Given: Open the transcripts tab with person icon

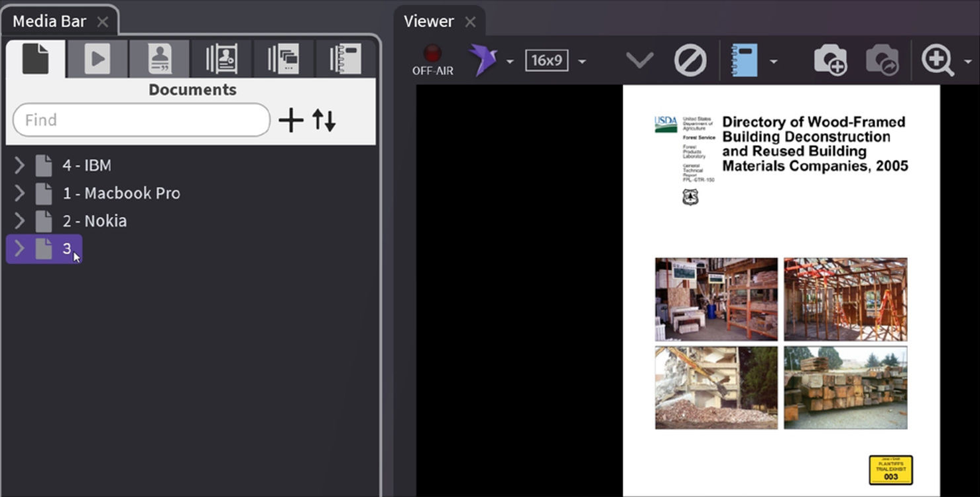Looking at the screenshot, I should pyautogui.click(x=159, y=59).
